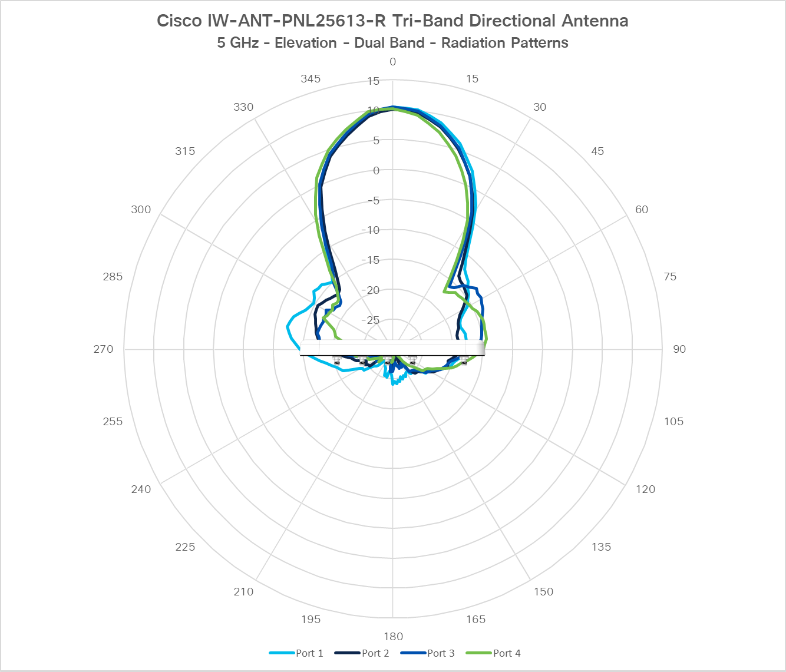Click the -5 radial gain label
Screen dimensions: 786x672
[374, 201]
